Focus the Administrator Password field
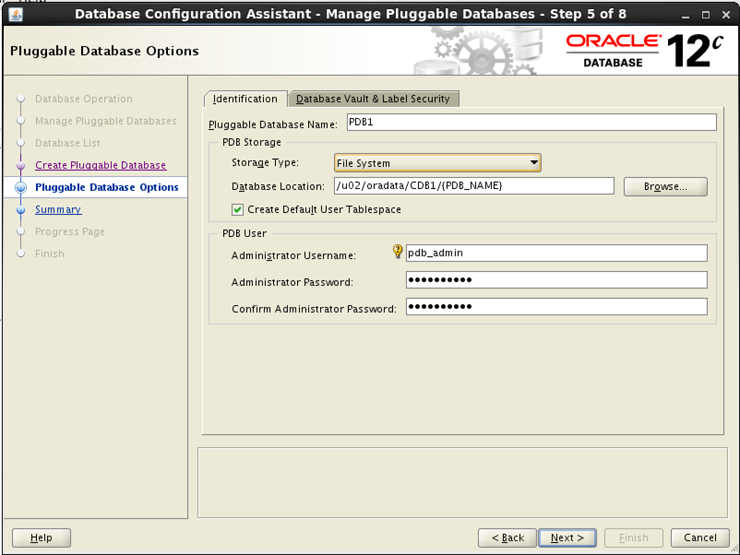This screenshot has height=555, width=740. (556, 280)
